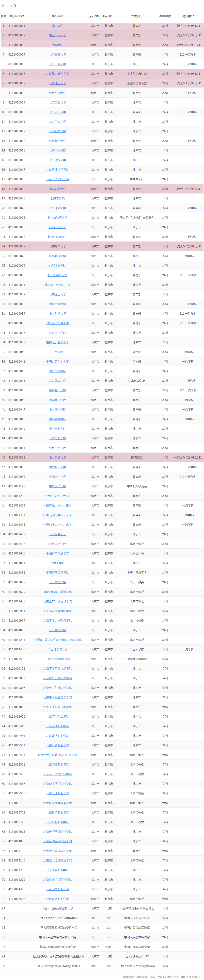Select the 北京外国语大学 link

[x=57, y=275]
